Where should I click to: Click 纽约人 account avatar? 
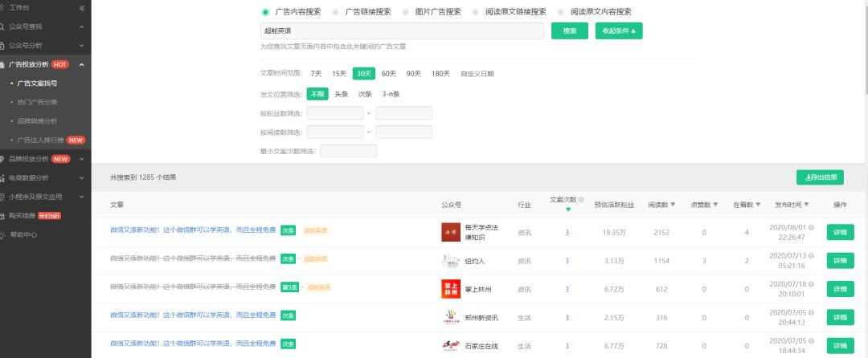click(x=451, y=261)
